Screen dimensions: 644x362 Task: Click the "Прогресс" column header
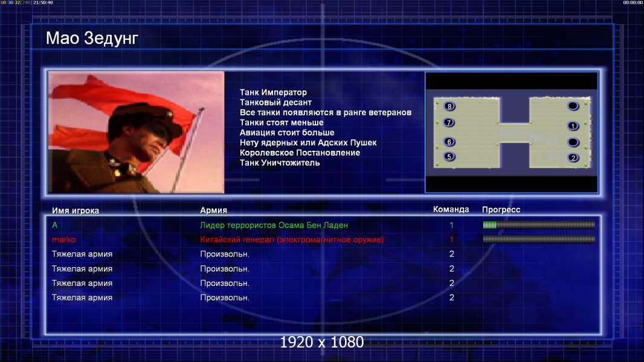click(x=501, y=209)
